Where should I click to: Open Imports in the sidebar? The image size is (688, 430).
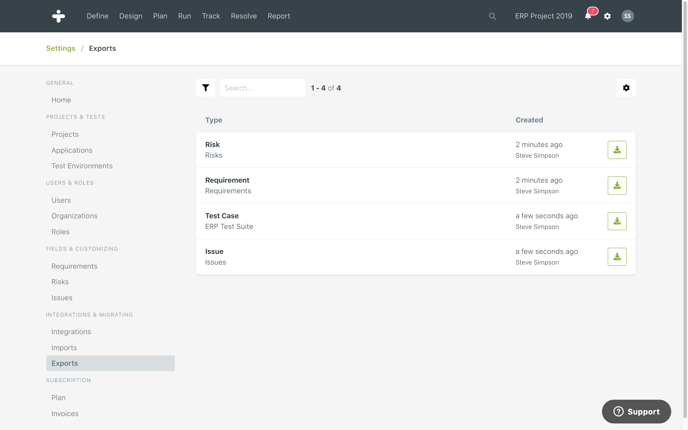click(64, 348)
